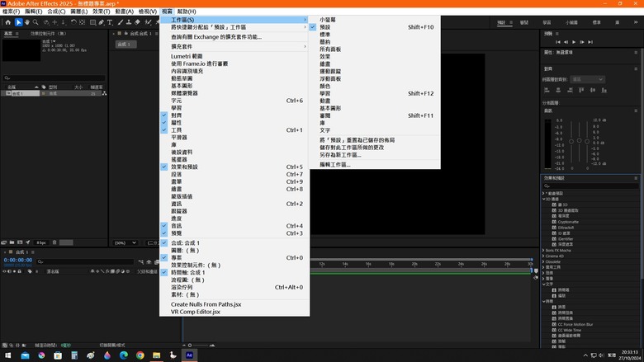This screenshot has height=362, width=644.
Task: Run Create Nulls From Paths.jsx
Action: click(x=234, y=304)
